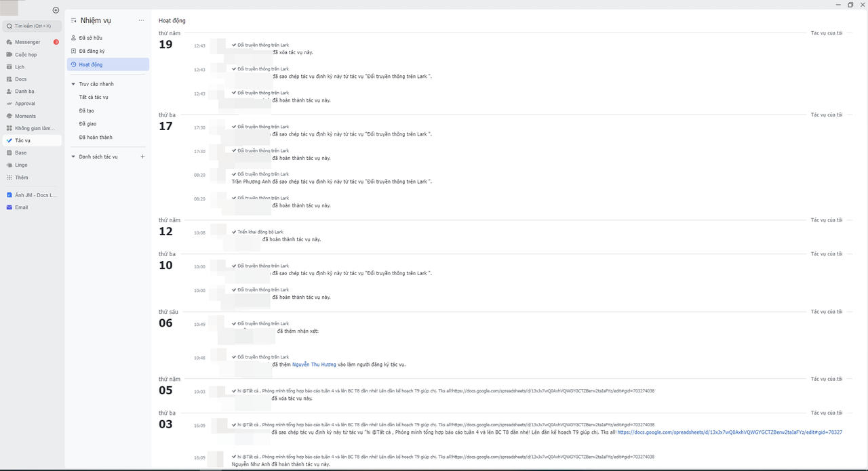The width and height of the screenshot is (868, 471).
Task: Click the plus icon above search
Action: coord(56,10)
